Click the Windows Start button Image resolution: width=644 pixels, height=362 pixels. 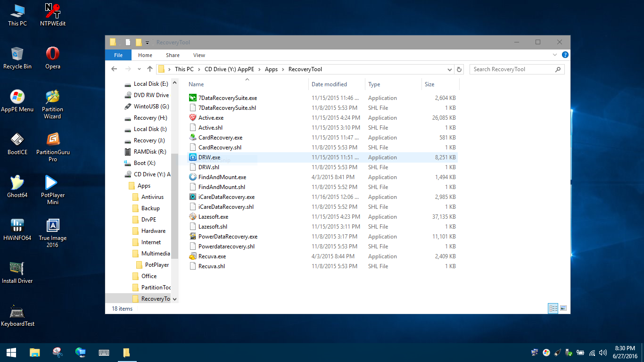pos(11,353)
